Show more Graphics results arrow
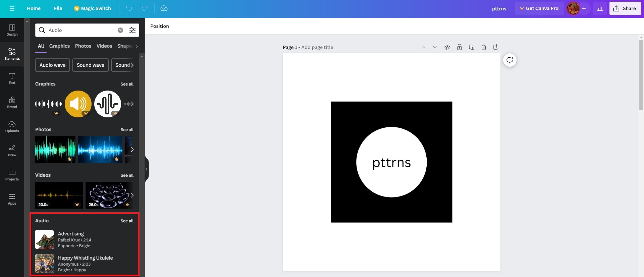This screenshot has height=277, width=644. point(132,104)
